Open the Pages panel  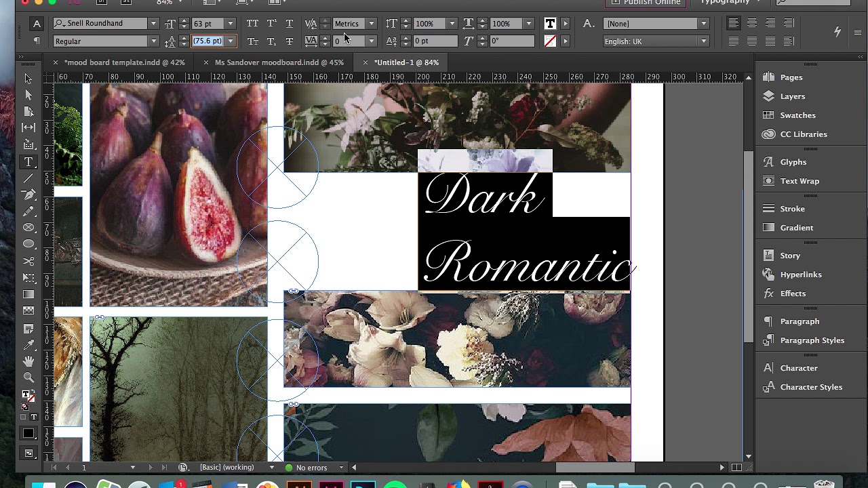[x=791, y=77]
